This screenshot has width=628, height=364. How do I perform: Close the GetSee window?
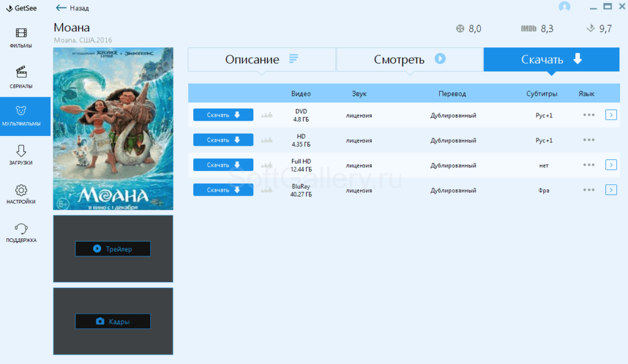(x=622, y=6)
